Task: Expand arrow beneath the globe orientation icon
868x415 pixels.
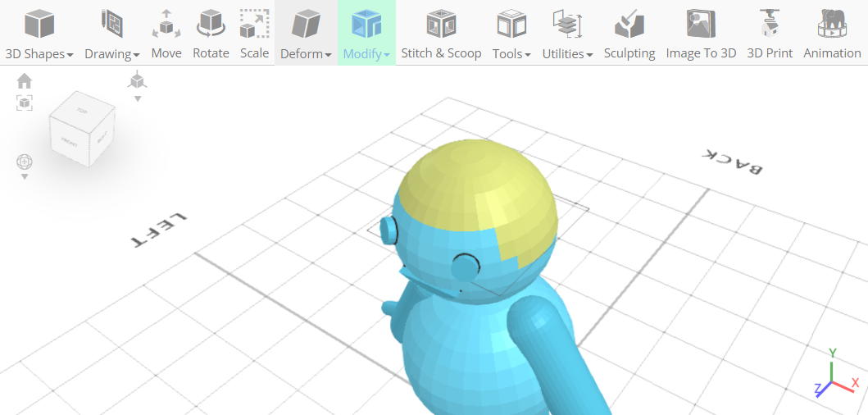Action: click(x=25, y=177)
